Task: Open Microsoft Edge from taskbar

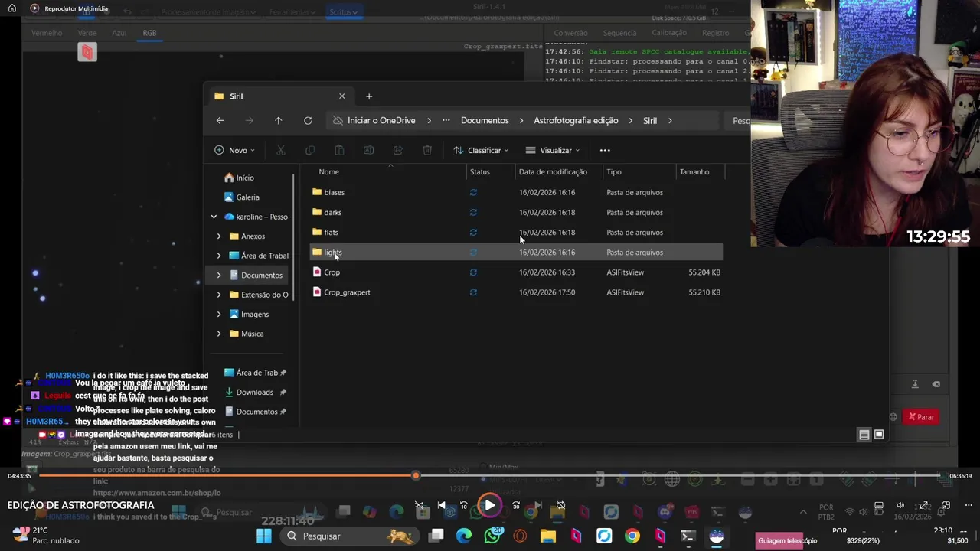Action: [464, 536]
